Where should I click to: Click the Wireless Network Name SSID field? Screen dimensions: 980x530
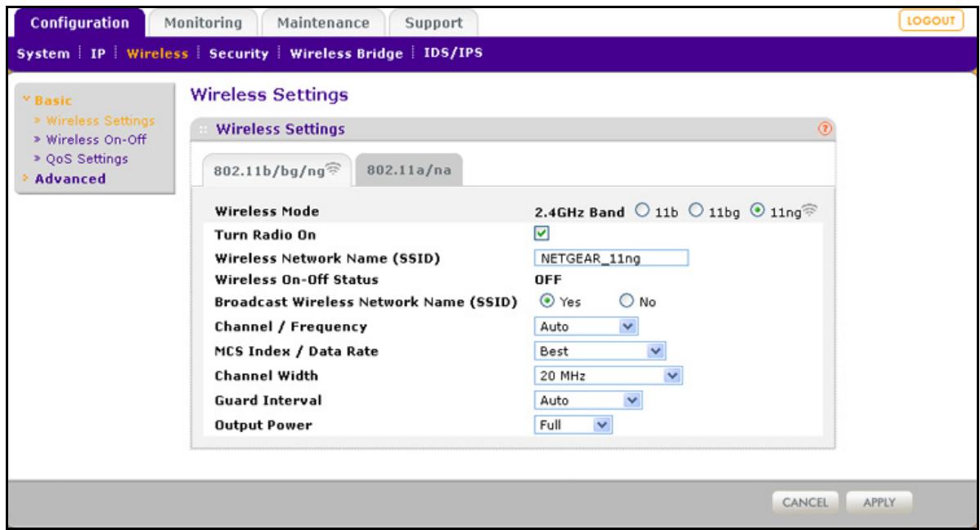coord(611,258)
